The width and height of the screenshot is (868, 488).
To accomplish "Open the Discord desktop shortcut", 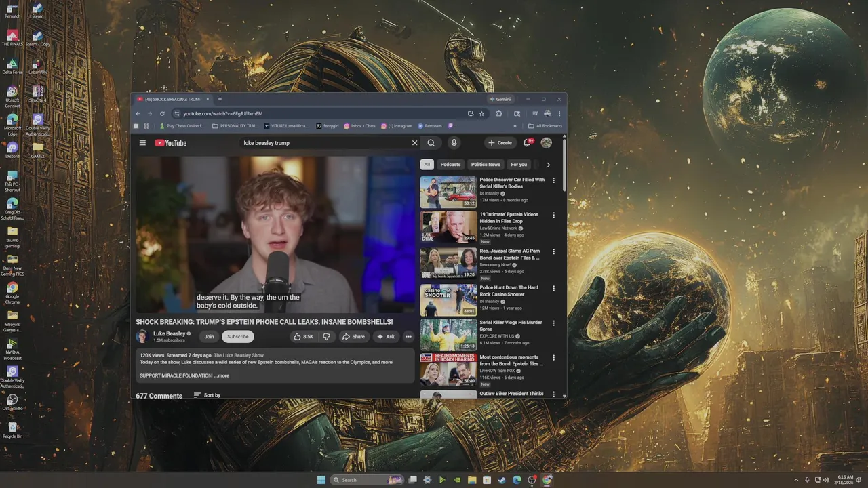I will (12, 150).
